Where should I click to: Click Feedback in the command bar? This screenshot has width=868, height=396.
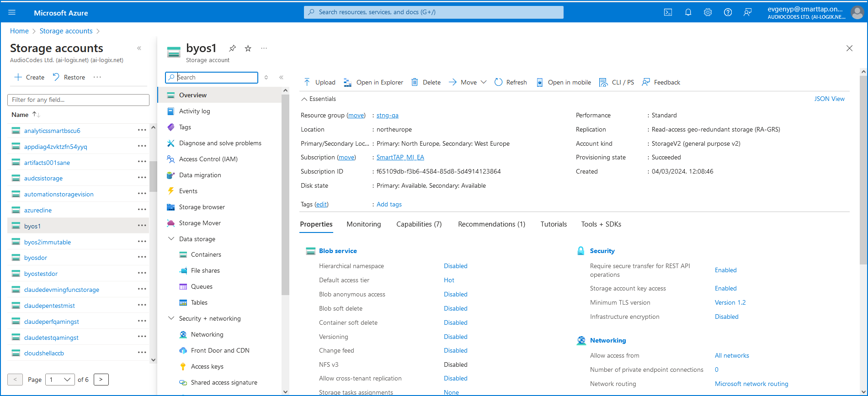pos(661,82)
